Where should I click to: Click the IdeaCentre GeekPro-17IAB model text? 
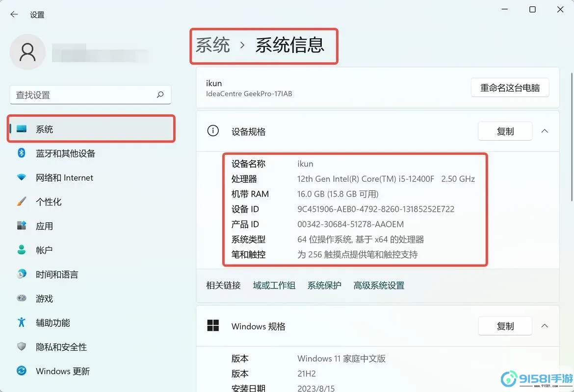[249, 94]
